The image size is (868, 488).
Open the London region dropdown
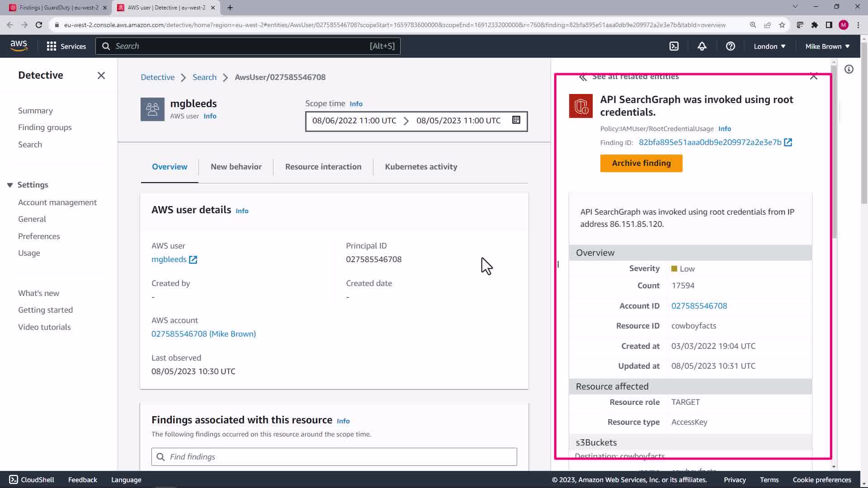coord(769,46)
